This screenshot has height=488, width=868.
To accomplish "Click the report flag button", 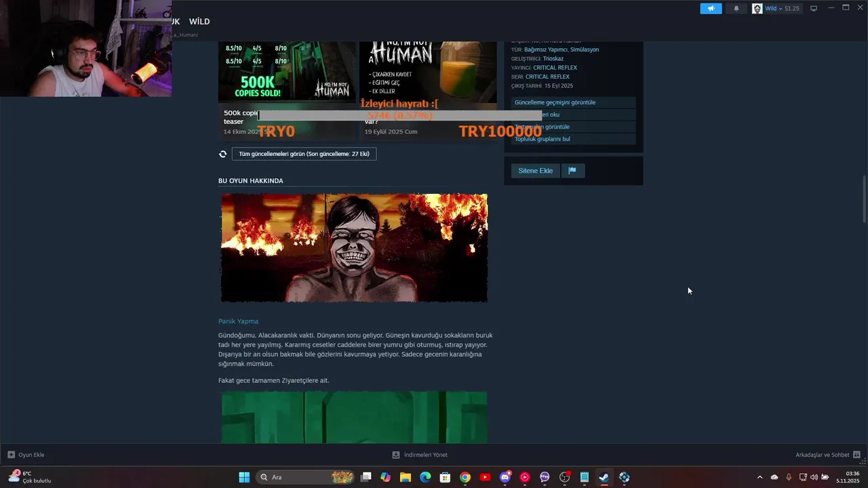I will point(572,171).
